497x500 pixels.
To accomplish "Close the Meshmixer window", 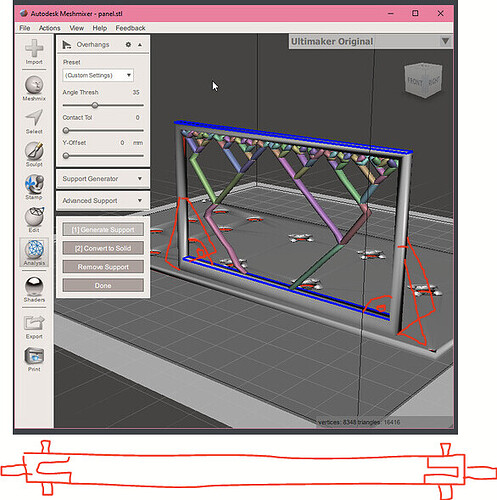I will tap(440, 13).
